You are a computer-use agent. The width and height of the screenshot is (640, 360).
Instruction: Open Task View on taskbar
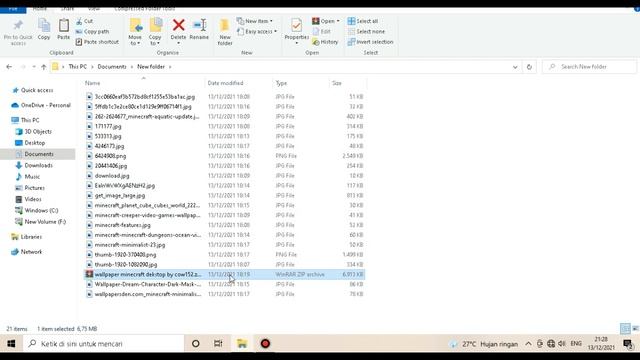pyautogui.click(x=218, y=344)
